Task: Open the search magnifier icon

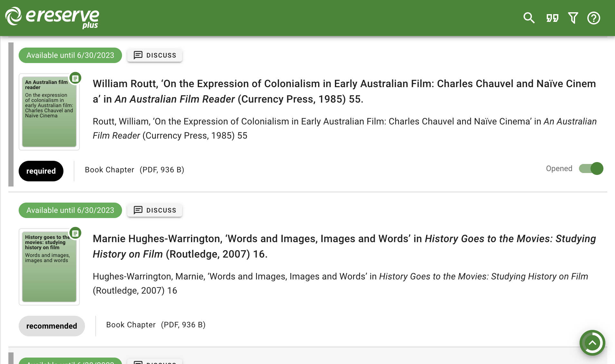Action: [x=529, y=18]
